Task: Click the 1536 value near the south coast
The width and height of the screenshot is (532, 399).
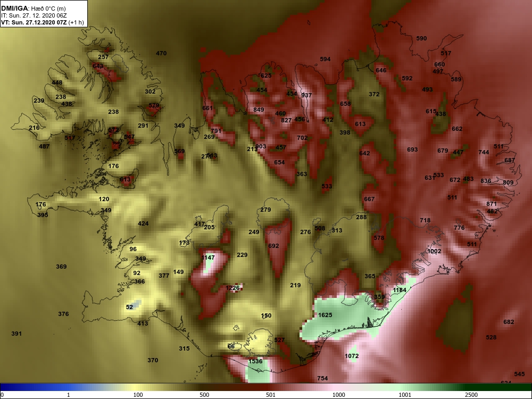Action: [x=255, y=361]
